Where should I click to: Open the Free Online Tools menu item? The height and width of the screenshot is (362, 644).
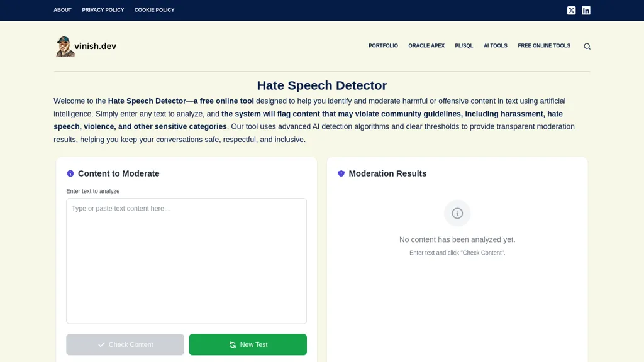tap(544, 45)
